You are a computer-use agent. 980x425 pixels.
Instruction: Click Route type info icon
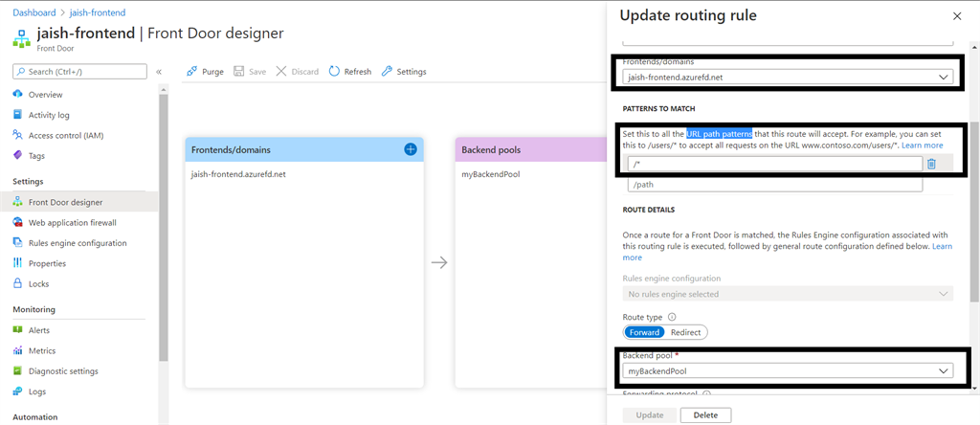(673, 317)
